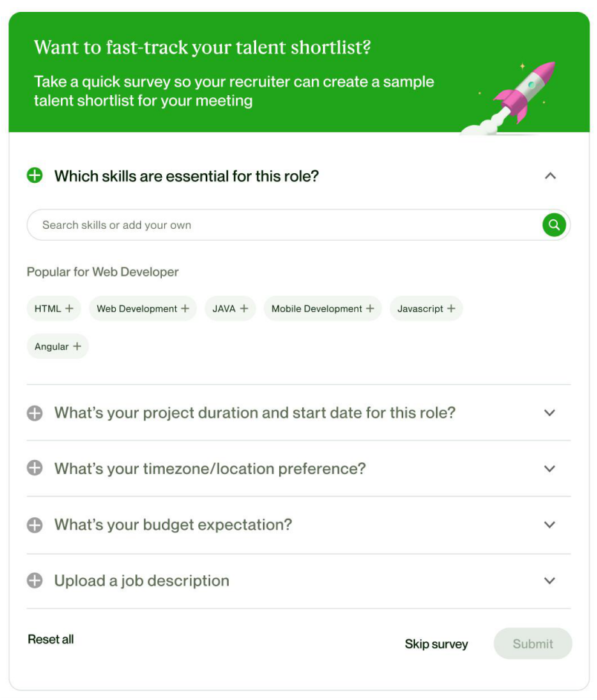
Task: Click the plus icon beside budget expectation question
Action: pos(35,525)
